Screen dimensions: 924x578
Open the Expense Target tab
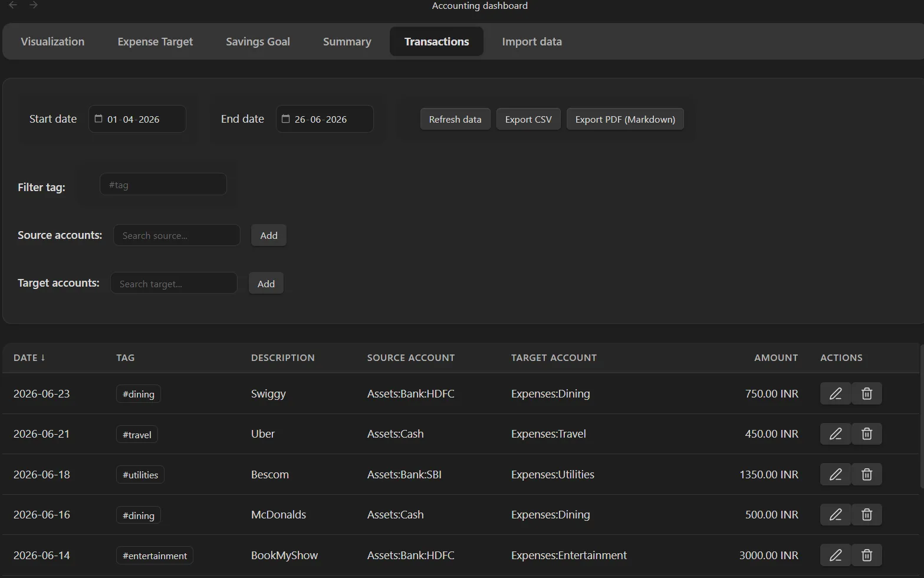point(155,41)
